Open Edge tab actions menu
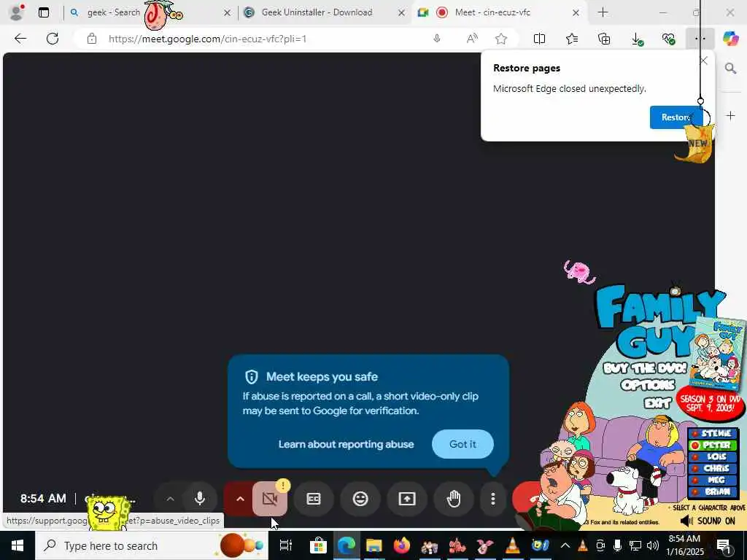Image resolution: width=747 pixels, height=560 pixels. pyautogui.click(x=43, y=12)
